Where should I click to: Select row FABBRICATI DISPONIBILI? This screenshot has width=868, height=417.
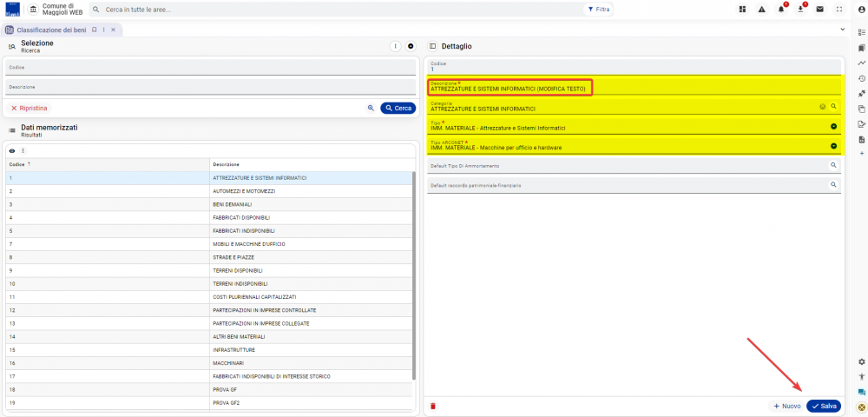pos(209,218)
